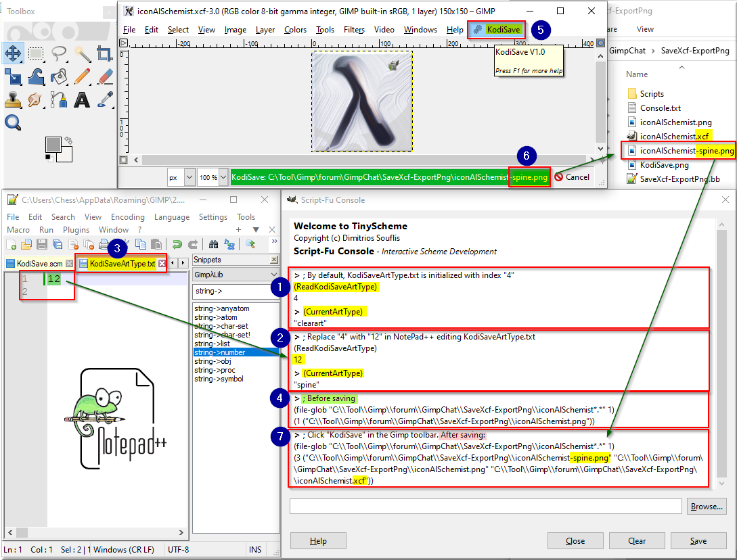Click Browse... in Script-Fu Console
The image size is (737, 560).
(x=707, y=507)
